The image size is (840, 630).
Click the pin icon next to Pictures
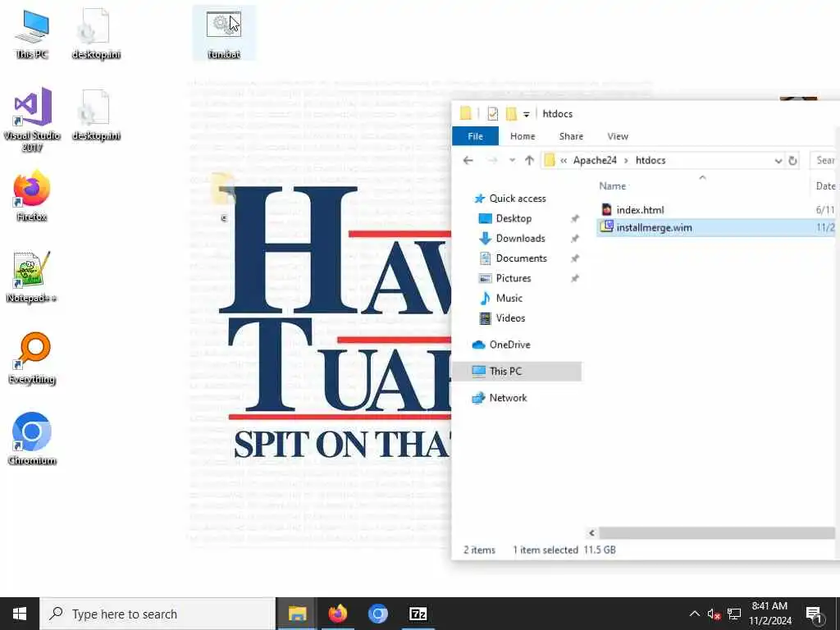(x=575, y=278)
